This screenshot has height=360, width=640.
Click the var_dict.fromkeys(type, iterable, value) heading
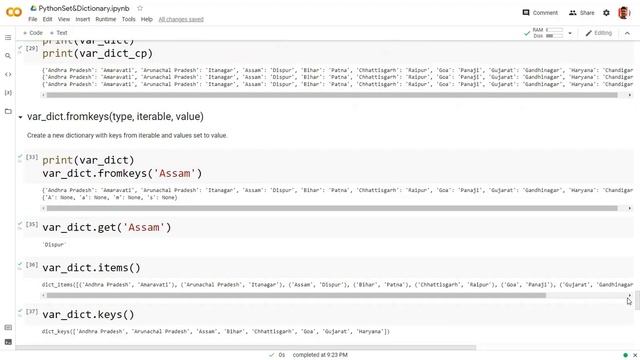(115, 117)
